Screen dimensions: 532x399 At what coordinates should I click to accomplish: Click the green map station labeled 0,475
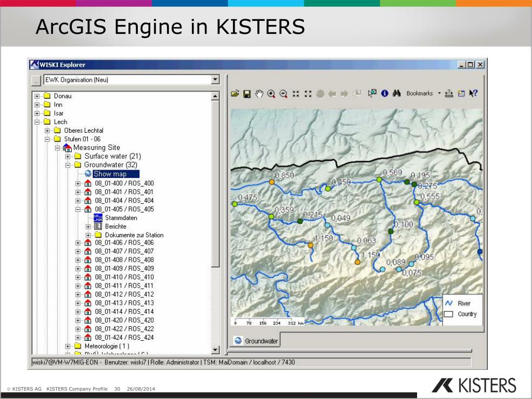235,204
